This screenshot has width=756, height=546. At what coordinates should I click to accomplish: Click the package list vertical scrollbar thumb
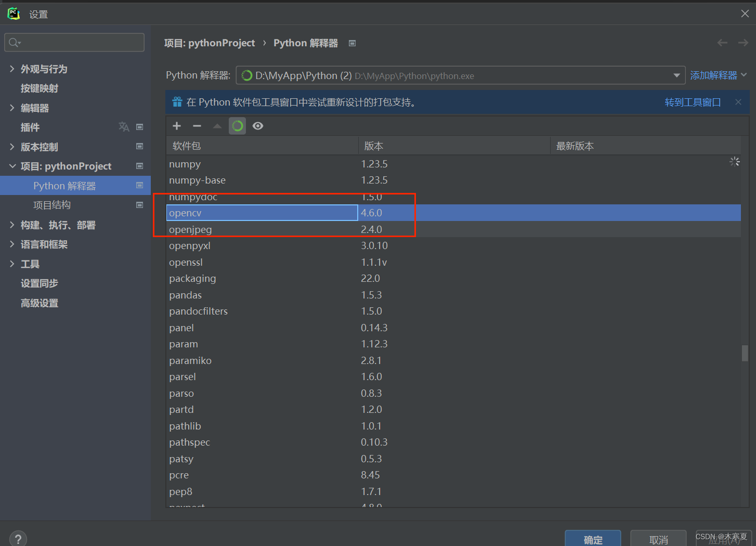[745, 353]
